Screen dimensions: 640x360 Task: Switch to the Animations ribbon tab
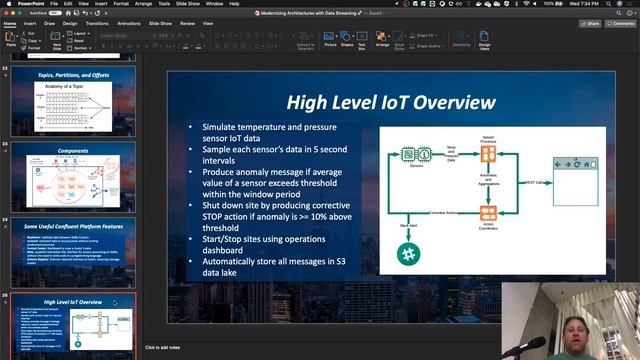point(129,24)
